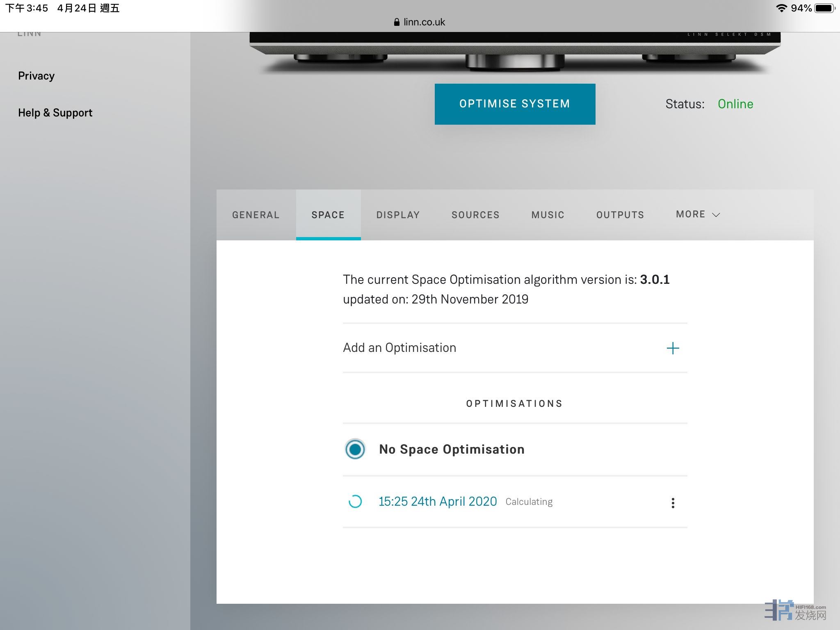Open the DISPLAY tab

click(x=398, y=215)
